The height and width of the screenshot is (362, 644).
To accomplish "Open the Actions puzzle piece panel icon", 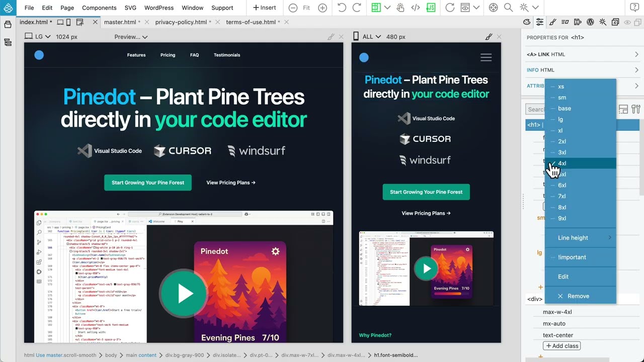I will [x=578, y=22].
